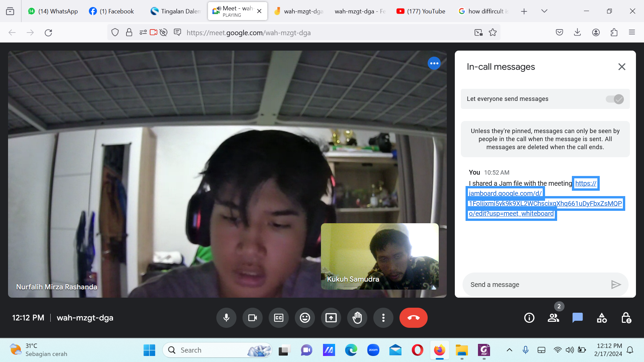Image resolution: width=644 pixels, height=362 pixels.
Task: Switch to the WhatsApp browser tab
Action: coord(53,11)
